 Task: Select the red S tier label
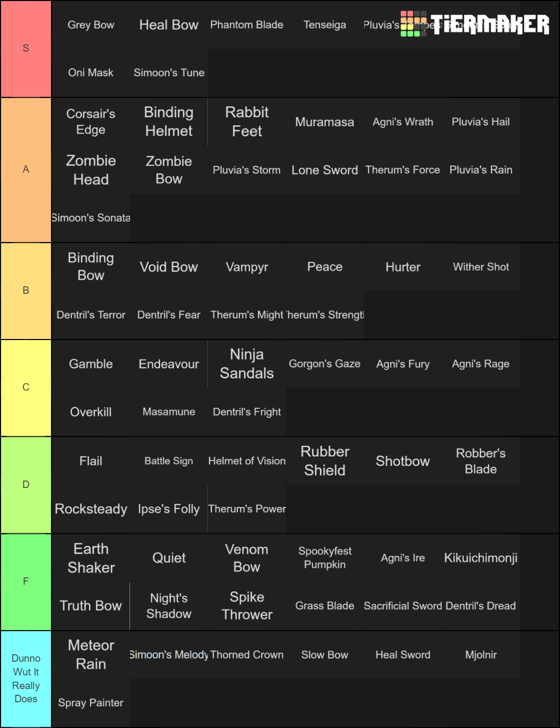click(x=26, y=48)
